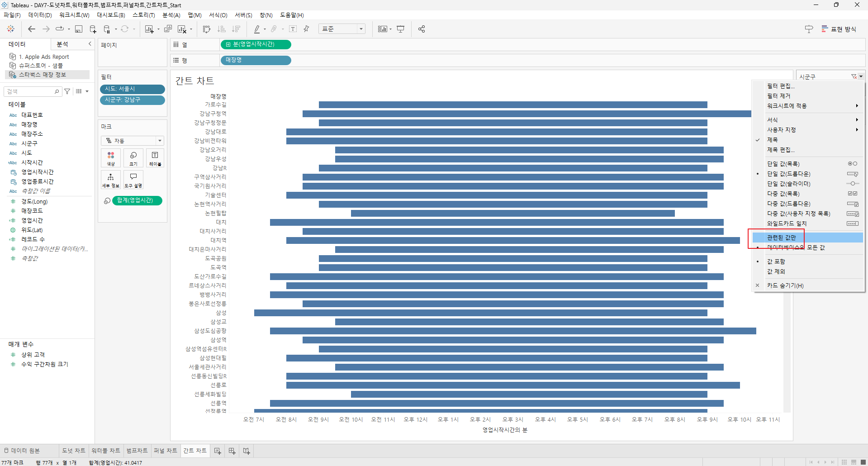This screenshot has width=868, height=466.
Task: Click the undo back arrow
Action: point(32,29)
